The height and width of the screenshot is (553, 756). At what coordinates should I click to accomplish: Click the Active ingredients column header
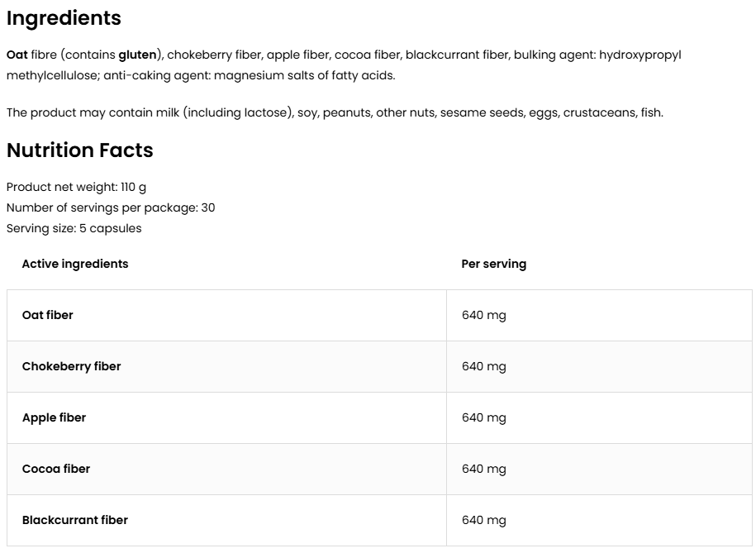(x=75, y=264)
